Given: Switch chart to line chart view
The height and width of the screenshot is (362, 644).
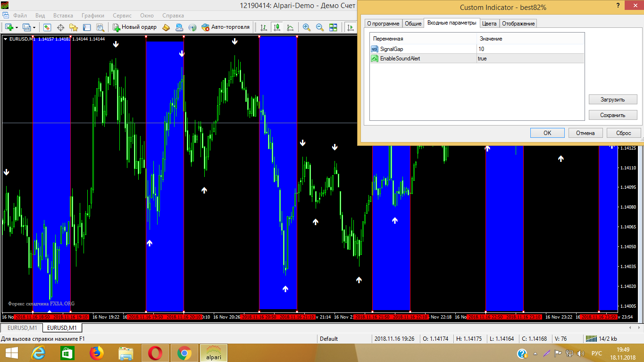Looking at the screenshot, I should click(x=290, y=27).
